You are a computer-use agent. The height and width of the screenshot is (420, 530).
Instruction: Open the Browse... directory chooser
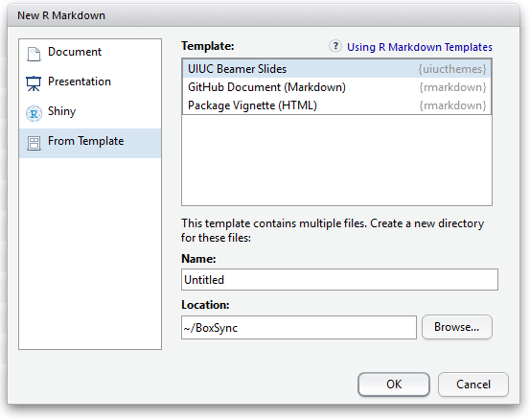tap(456, 327)
